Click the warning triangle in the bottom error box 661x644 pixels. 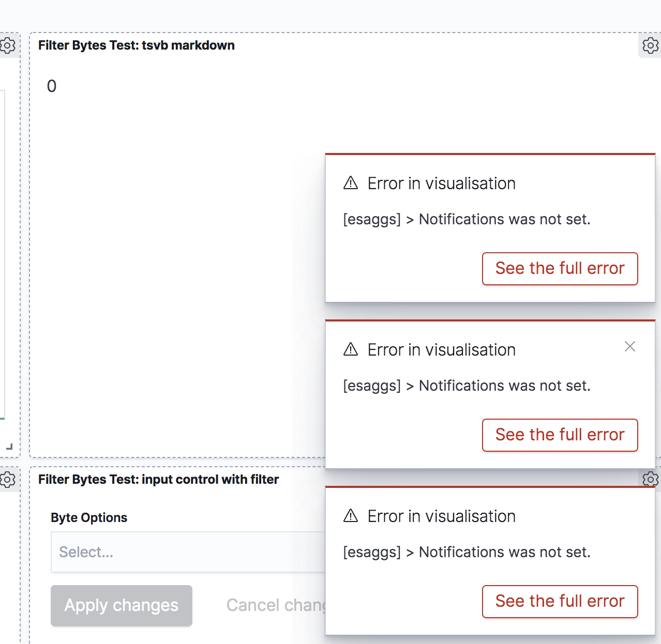(351, 516)
